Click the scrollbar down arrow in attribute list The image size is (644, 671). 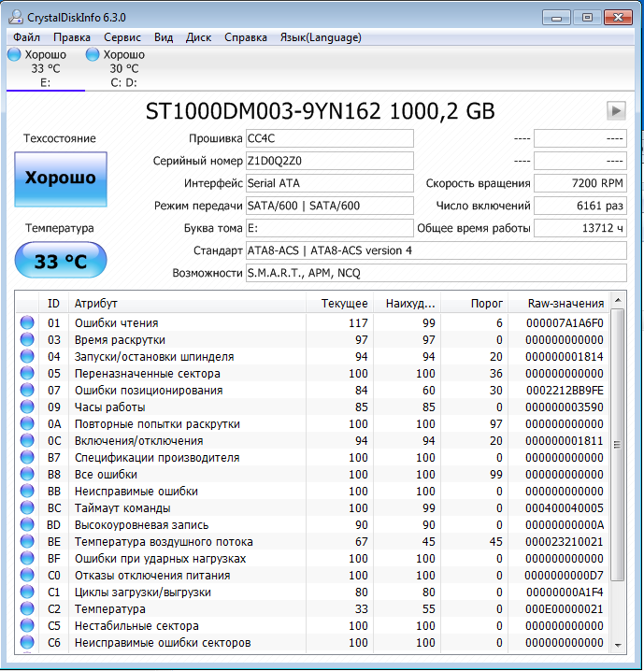pos(618,645)
